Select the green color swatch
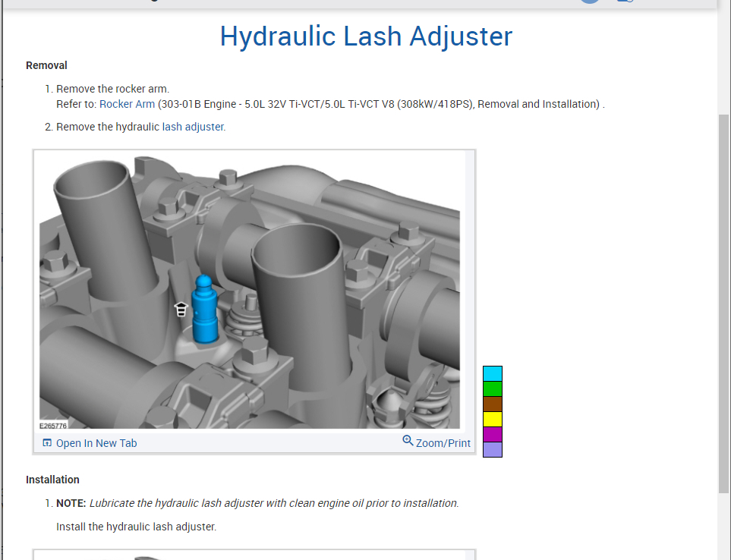This screenshot has width=731, height=560. (x=493, y=389)
